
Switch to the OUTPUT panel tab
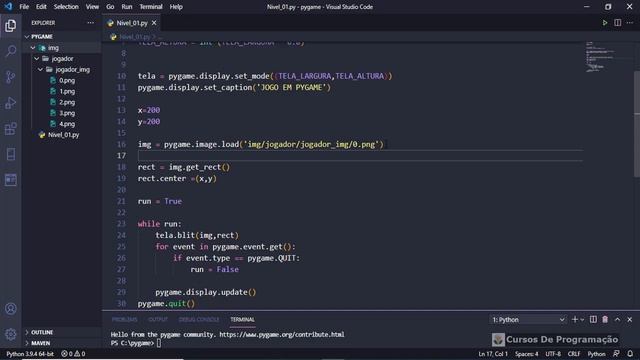coord(158,320)
